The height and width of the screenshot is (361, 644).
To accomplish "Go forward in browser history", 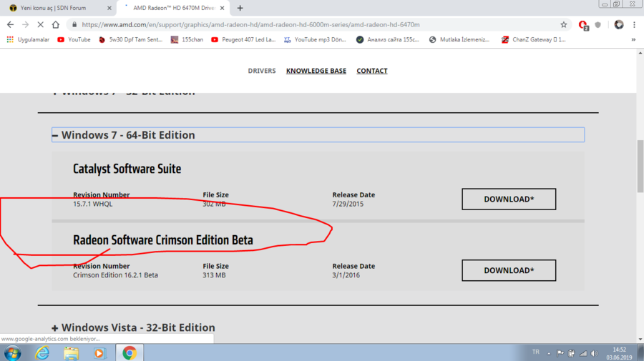I will (x=26, y=24).
